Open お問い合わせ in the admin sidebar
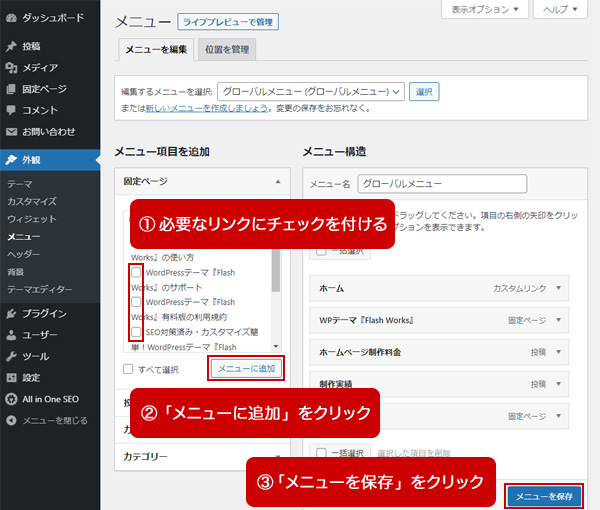 pyautogui.click(x=50, y=132)
